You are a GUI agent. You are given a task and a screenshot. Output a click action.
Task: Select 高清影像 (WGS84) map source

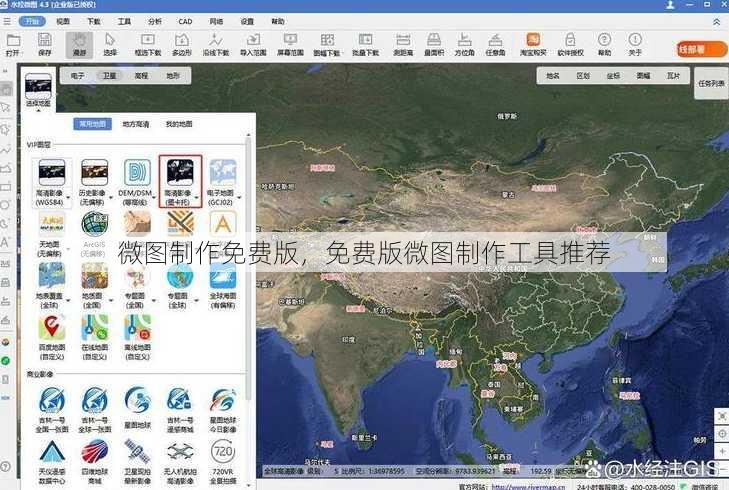[x=51, y=182]
